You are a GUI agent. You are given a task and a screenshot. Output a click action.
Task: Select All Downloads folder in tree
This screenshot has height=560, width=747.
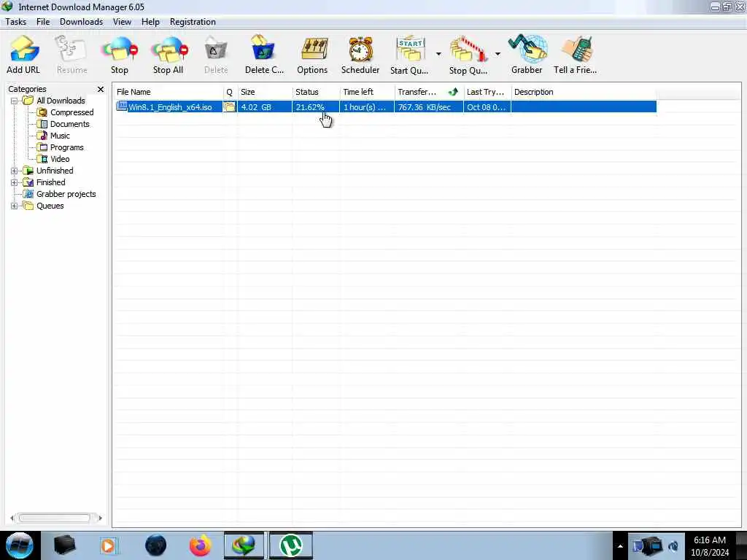(61, 101)
